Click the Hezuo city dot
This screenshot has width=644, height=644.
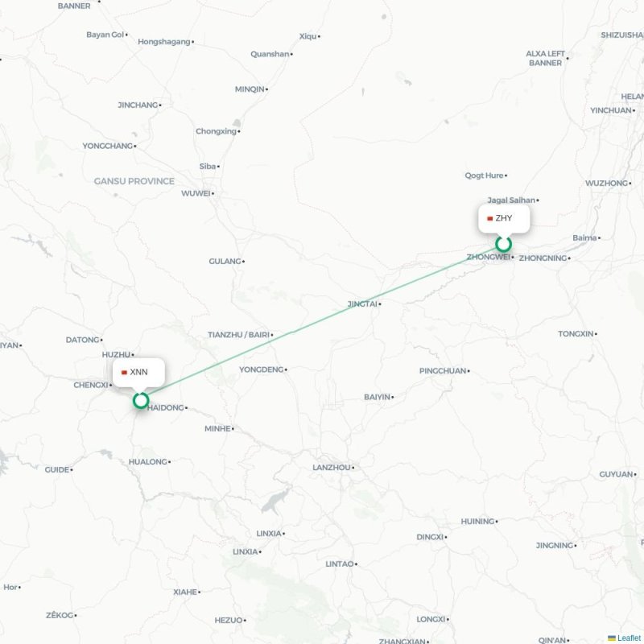245,620
